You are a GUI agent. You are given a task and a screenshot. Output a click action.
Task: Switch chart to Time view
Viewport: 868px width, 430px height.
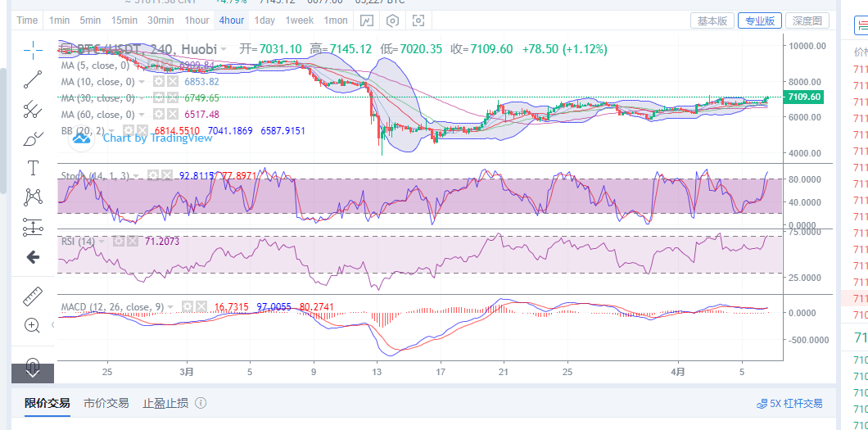pyautogui.click(x=27, y=20)
